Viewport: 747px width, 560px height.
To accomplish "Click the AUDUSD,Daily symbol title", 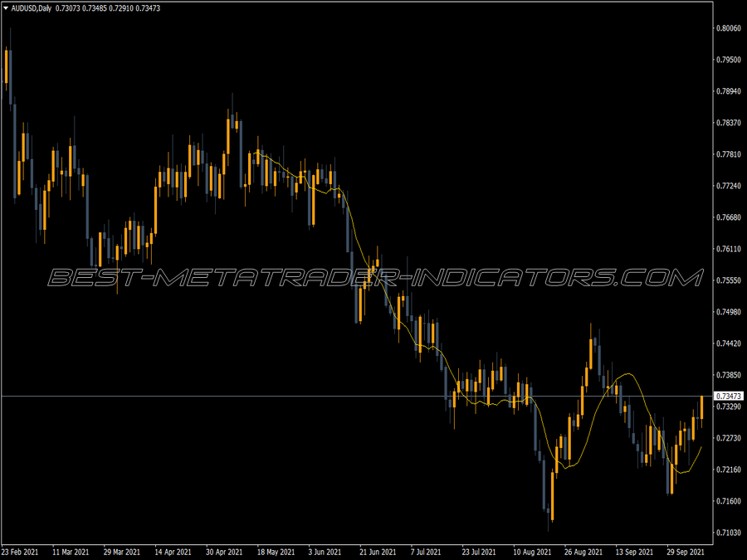I will (32, 8).
